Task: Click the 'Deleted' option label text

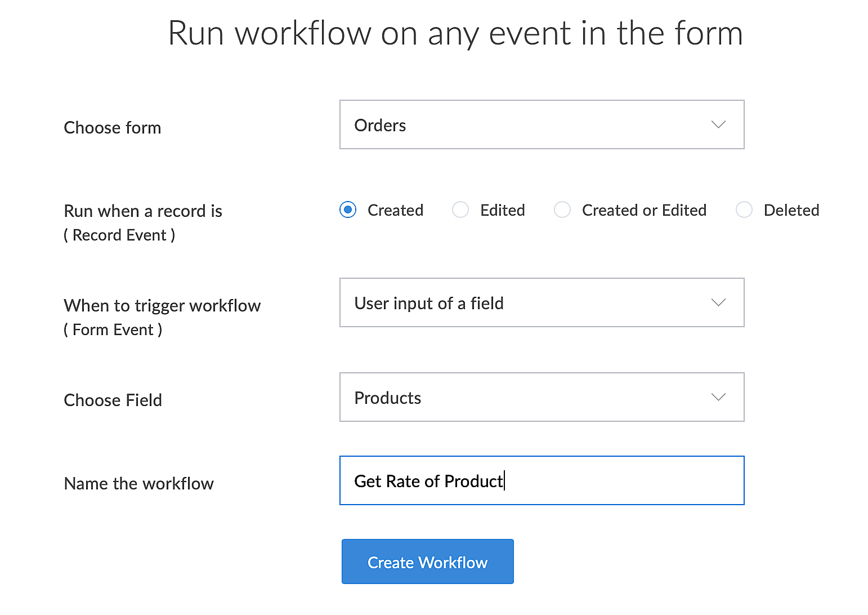Action: 791,210
